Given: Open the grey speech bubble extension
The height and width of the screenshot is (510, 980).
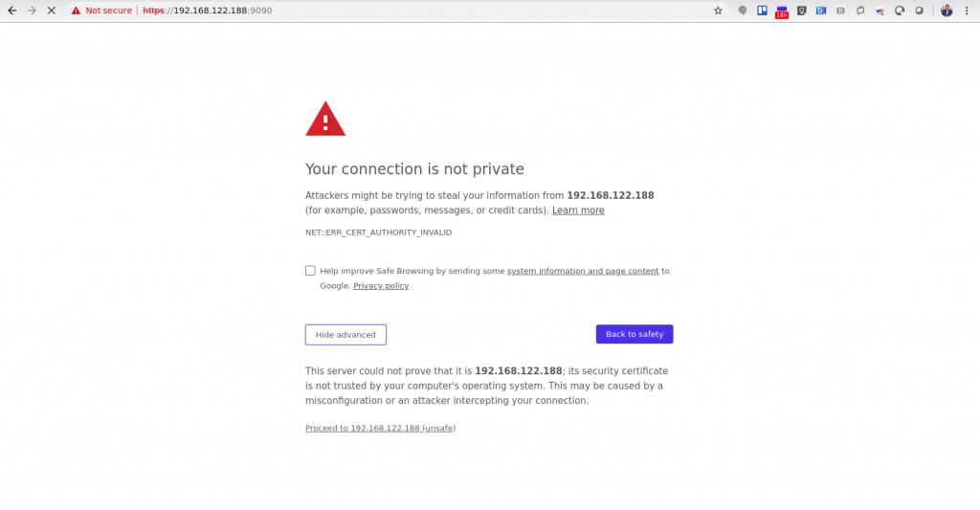Looking at the screenshot, I should (743, 11).
